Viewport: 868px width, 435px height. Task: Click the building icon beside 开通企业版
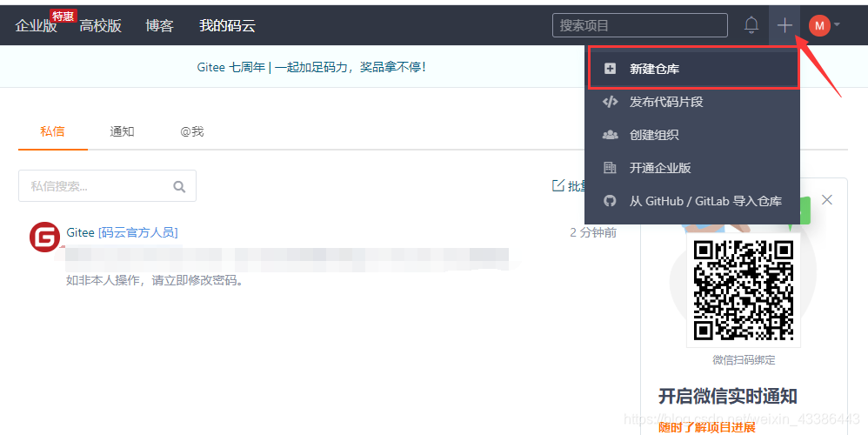[x=610, y=168]
